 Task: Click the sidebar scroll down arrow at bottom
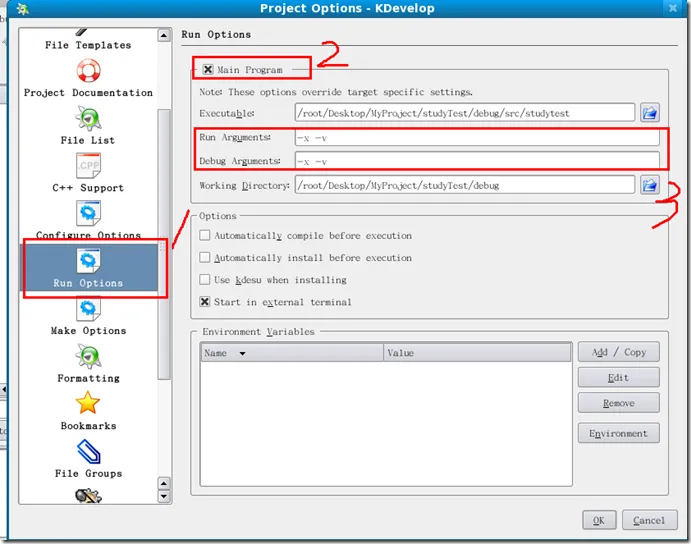point(164,496)
